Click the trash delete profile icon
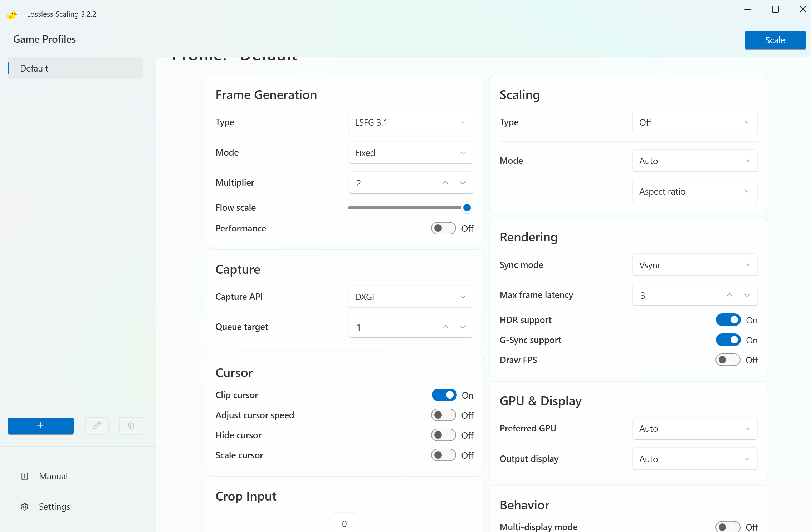 pos(131,425)
